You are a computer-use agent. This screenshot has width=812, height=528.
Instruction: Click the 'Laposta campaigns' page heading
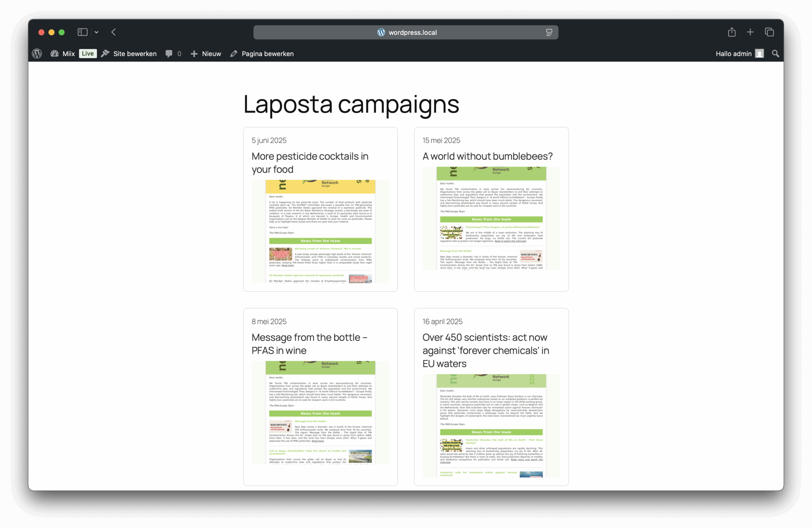point(351,104)
